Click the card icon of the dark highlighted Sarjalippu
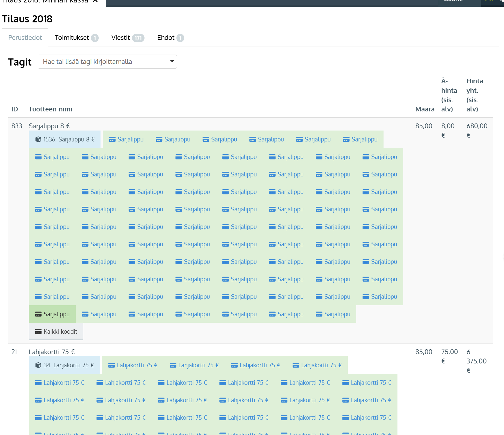 (x=38, y=314)
